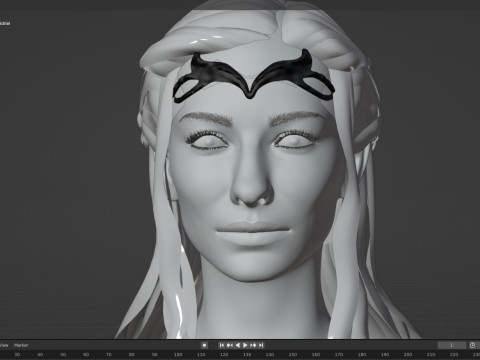The height and width of the screenshot is (360, 480).
Task: Jump to the start frame of the timeline
Action: (x=222, y=345)
